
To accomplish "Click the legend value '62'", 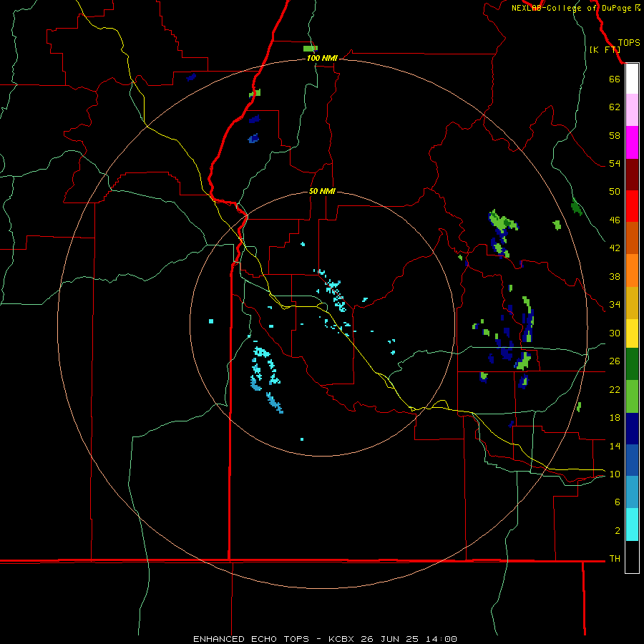I will [x=615, y=107].
